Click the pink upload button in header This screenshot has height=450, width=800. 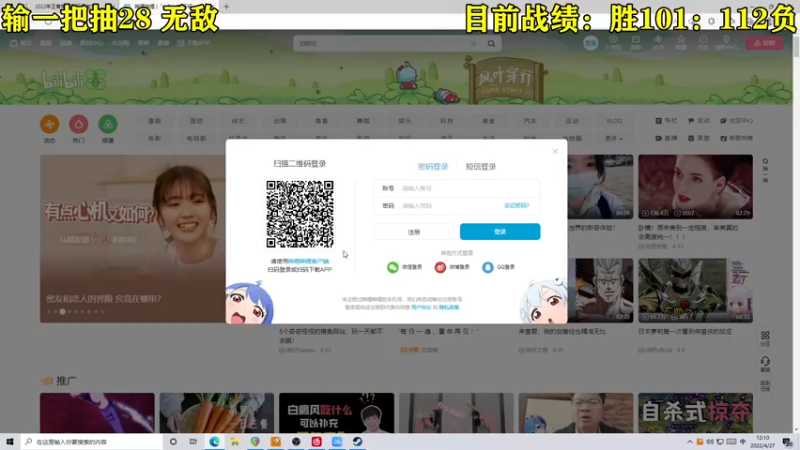pyautogui.click(x=764, y=43)
